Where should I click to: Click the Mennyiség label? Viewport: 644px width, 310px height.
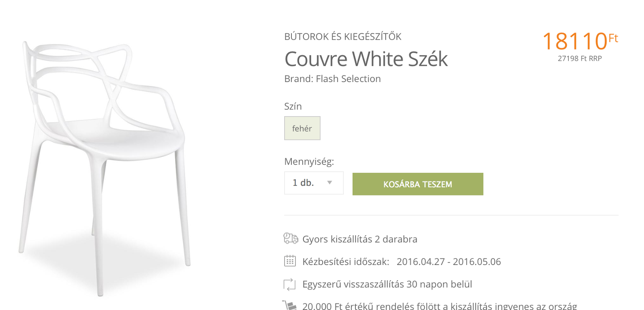click(x=309, y=162)
